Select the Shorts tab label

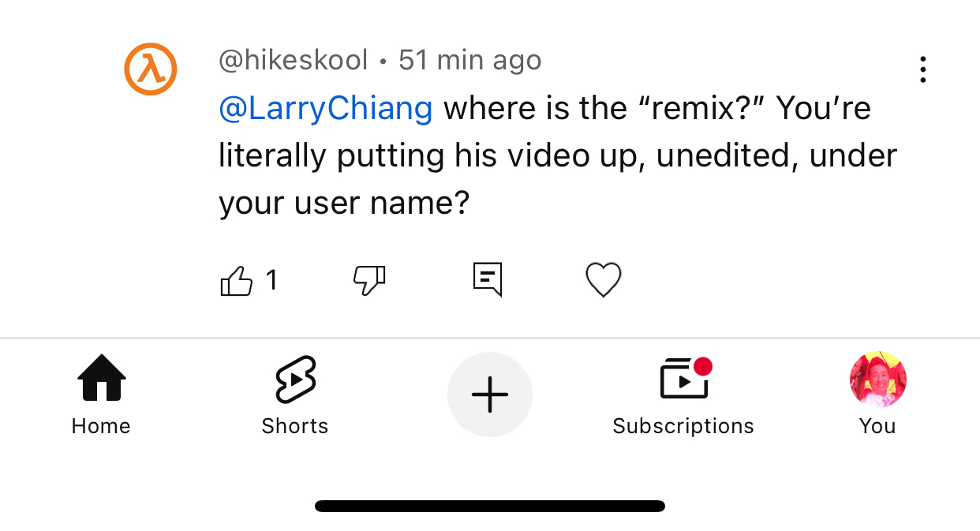[x=295, y=426]
